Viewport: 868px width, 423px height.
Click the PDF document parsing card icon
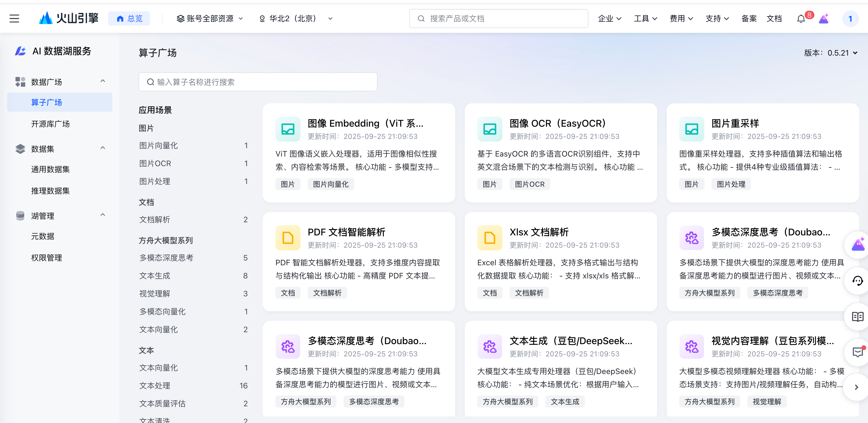(288, 237)
